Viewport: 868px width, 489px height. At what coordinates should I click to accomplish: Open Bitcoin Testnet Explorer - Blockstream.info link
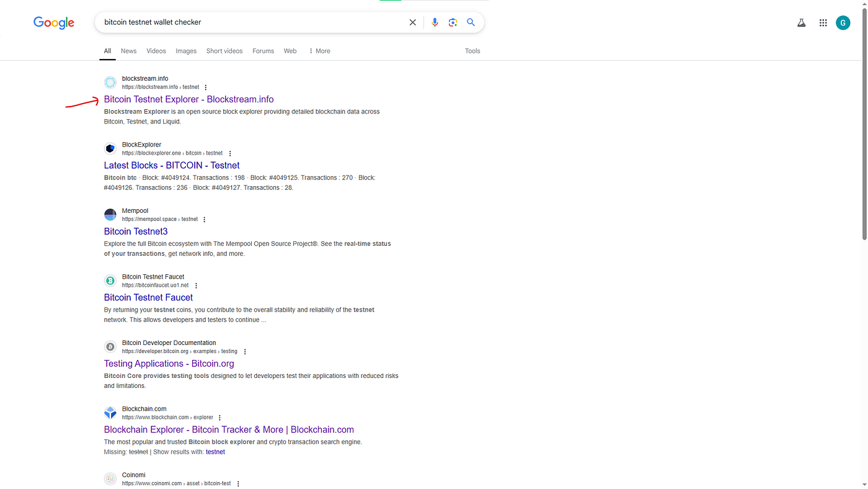coord(188,99)
